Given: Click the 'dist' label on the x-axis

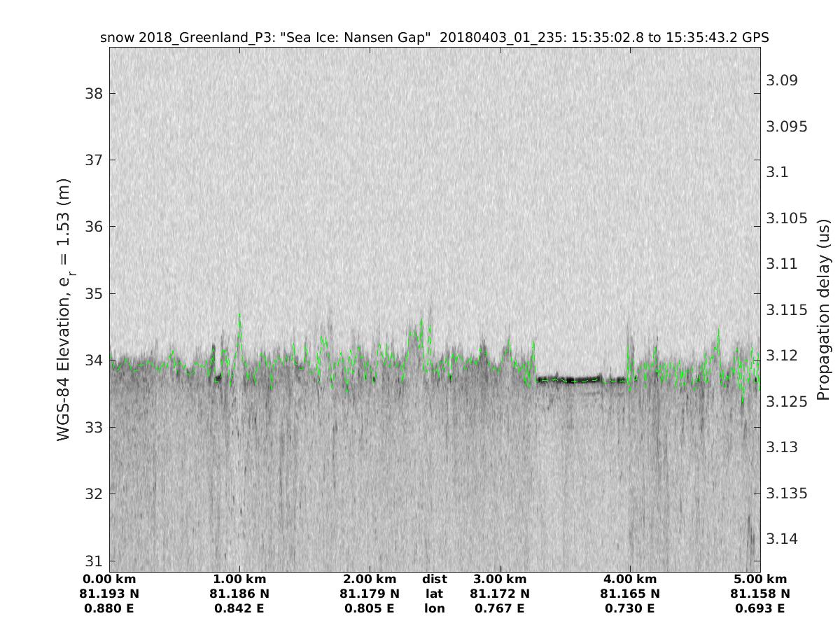Looking at the screenshot, I should pyautogui.click(x=434, y=579).
